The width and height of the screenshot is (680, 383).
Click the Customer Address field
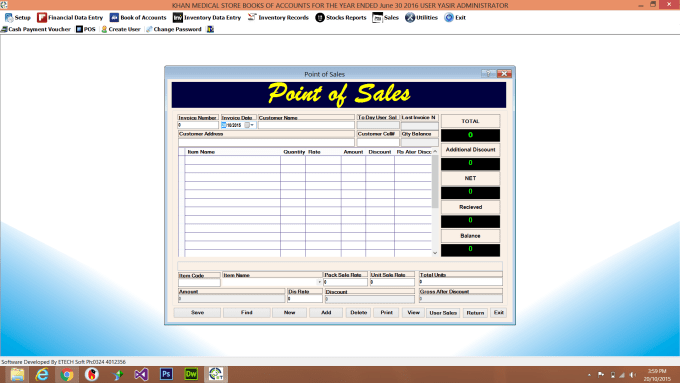266,142
